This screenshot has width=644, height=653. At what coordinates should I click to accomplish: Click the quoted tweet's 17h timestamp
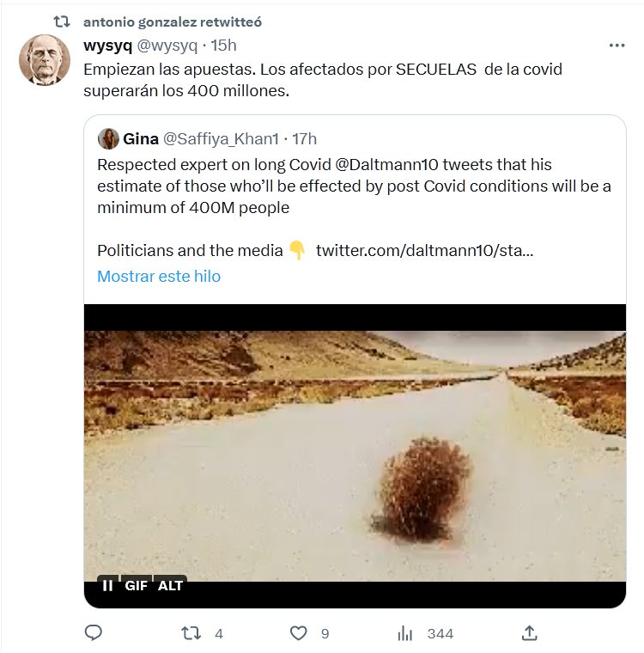click(x=305, y=138)
